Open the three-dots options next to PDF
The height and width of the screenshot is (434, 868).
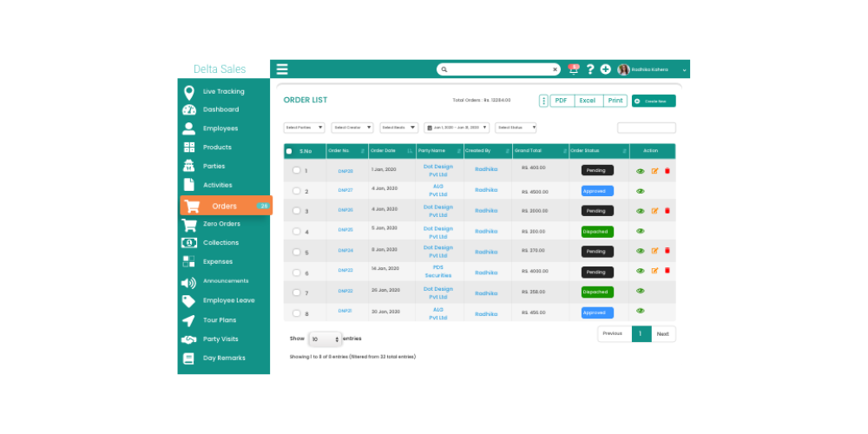543,101
